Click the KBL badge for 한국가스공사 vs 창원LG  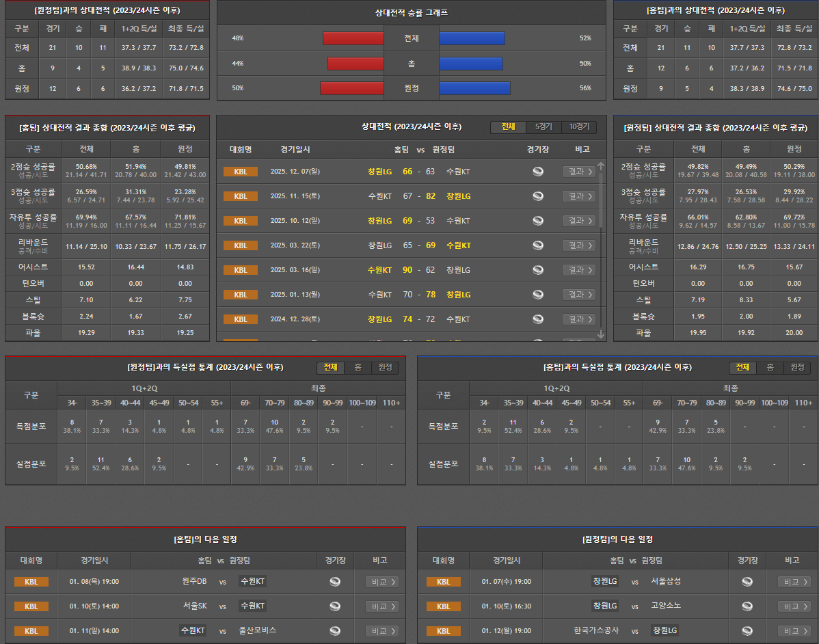point(443,631)
